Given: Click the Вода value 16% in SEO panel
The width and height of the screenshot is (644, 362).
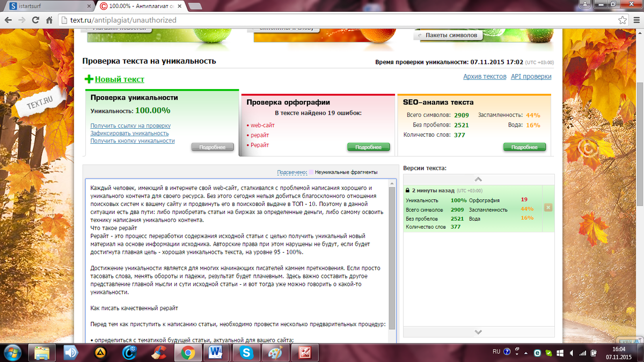Looking at the screenshot, I should click(533, 125).
